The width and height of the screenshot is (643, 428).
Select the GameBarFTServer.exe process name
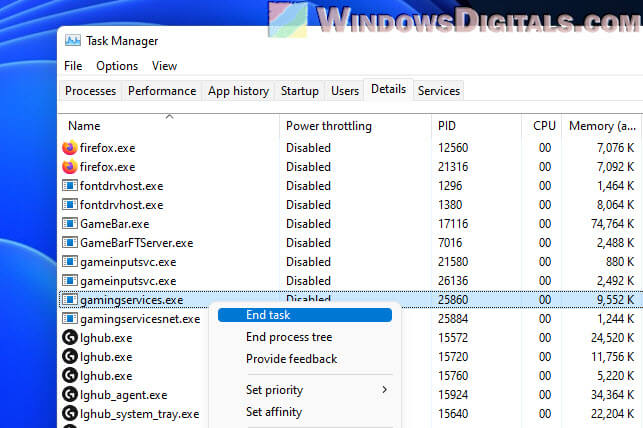coord(137,243)
